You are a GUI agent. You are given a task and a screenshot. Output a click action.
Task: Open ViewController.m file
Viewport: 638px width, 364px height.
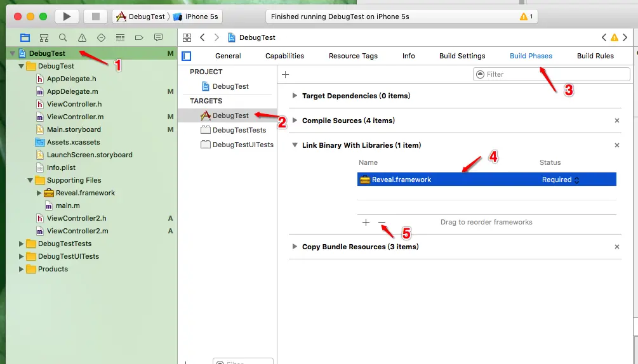point(70,117)
